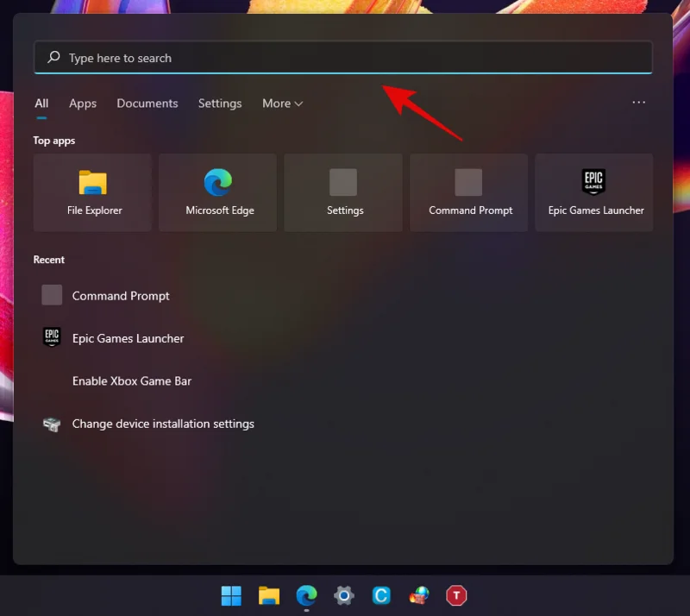690x616 pixels.
Task: Open the blue C app on taskbar
Action: click(381, 596)
